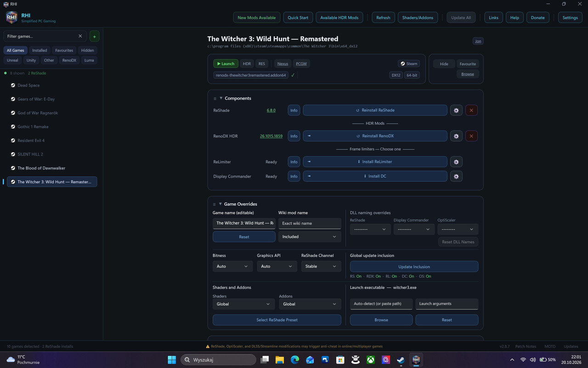
Task: Uninstall RenoDX using red X icon
Action: pos(471,136)
